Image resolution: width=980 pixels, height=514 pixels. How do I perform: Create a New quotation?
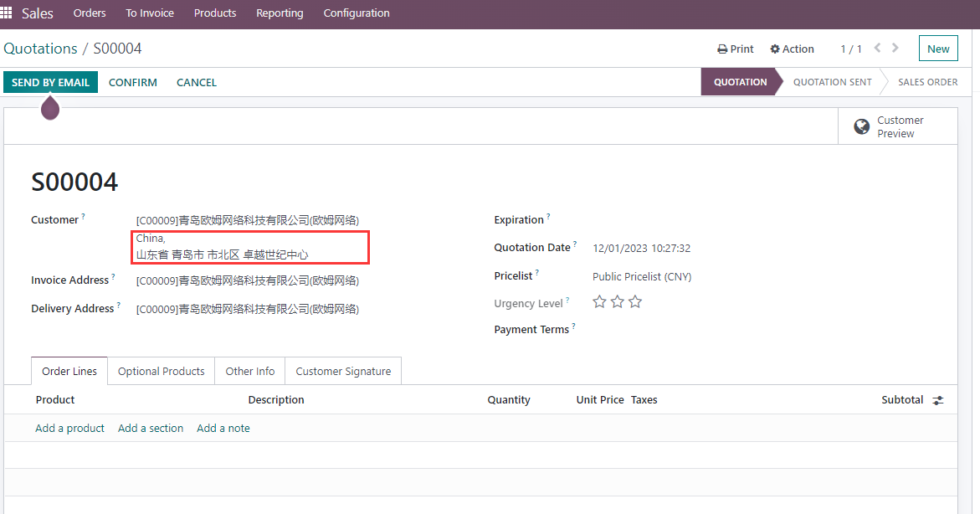click(x=938, y=49)
